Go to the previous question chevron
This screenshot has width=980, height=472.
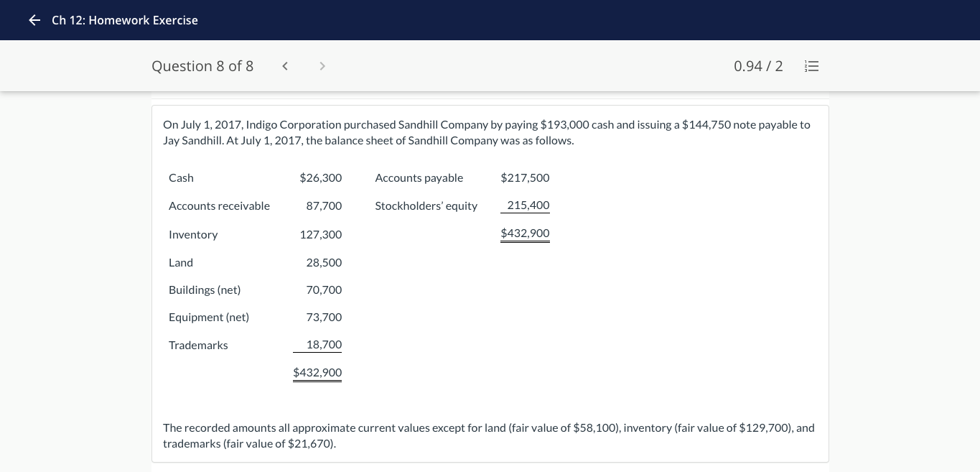(285, 66)
